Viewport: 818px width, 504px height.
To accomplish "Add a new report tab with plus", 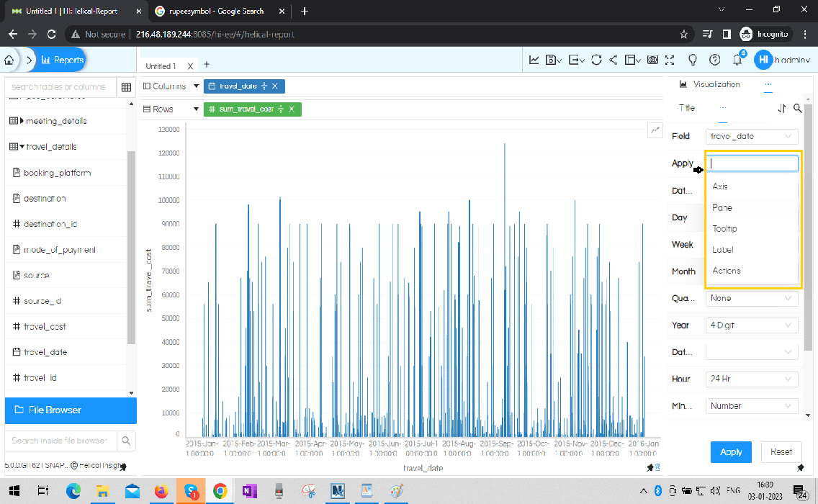I will (207, 65).
